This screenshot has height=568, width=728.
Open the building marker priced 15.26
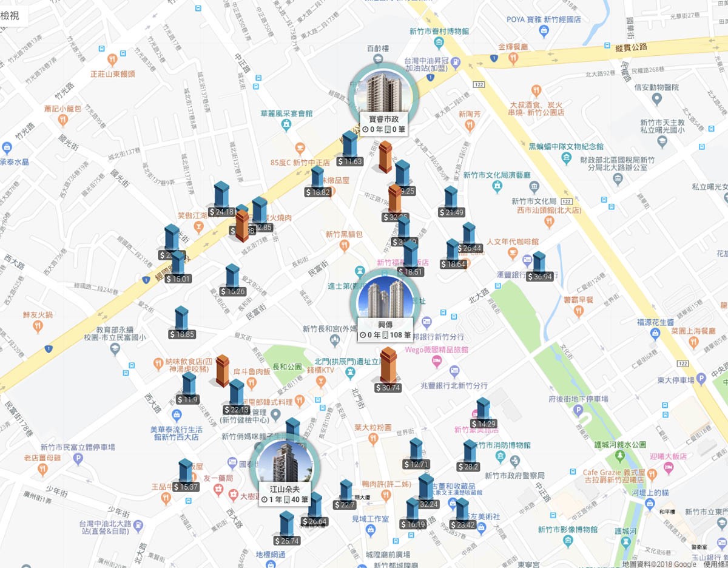(233, 280)
